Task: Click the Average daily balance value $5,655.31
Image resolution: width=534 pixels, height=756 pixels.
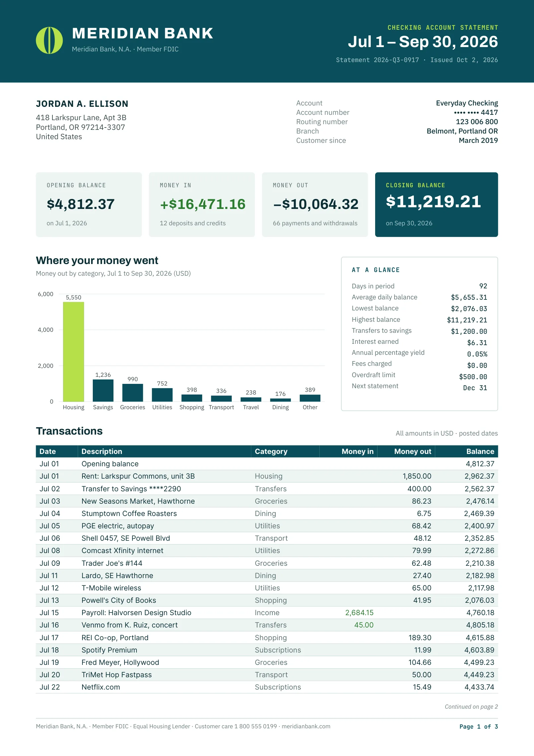Action: (x=469, y=297)
